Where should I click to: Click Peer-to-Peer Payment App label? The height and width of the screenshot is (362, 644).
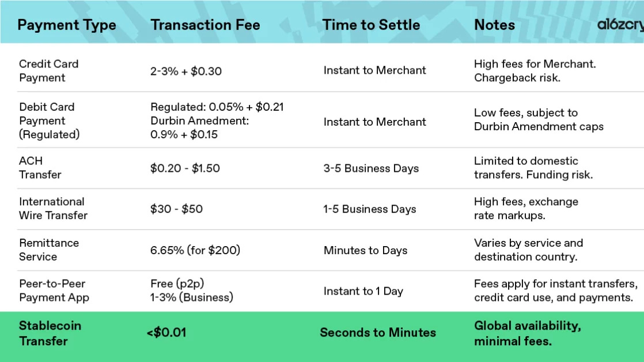coord(54,291)
